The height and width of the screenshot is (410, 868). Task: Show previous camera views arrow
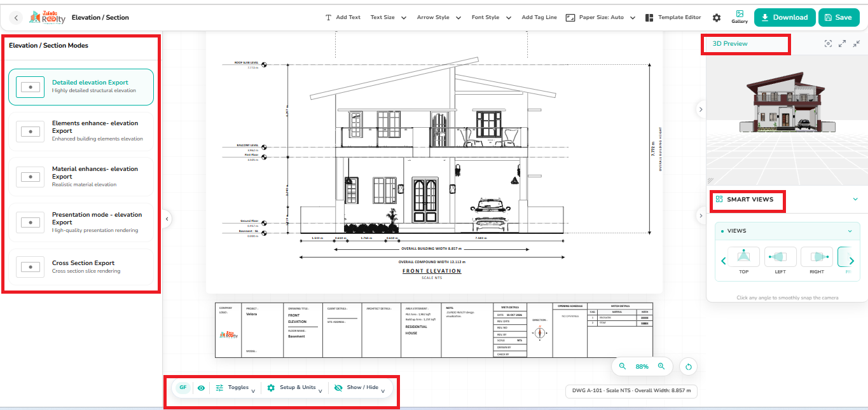(723, 261)
